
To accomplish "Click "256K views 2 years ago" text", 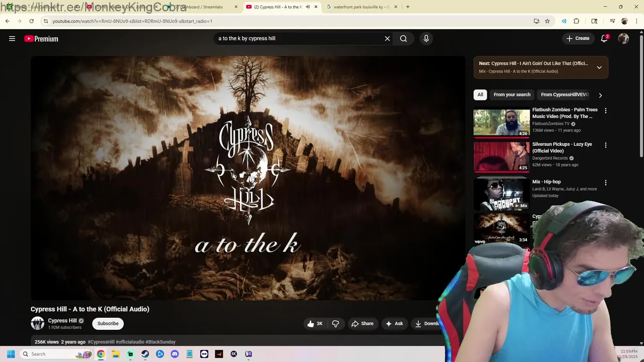I will point(60,342).
